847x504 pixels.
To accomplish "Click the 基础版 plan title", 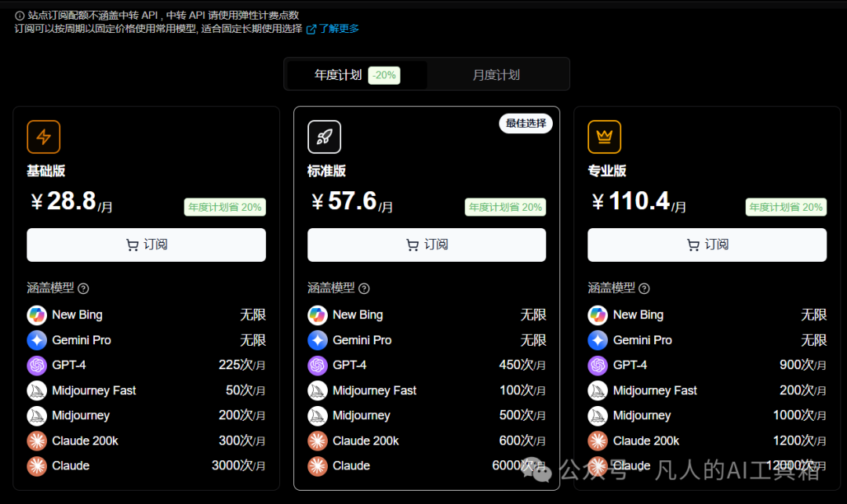I will [x=46, y=171].
